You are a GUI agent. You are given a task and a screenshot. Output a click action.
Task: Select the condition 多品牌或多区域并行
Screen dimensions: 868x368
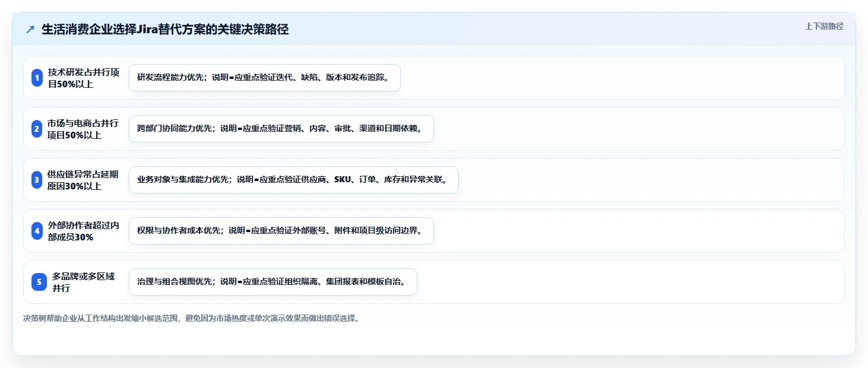click(x=84, y=282)
